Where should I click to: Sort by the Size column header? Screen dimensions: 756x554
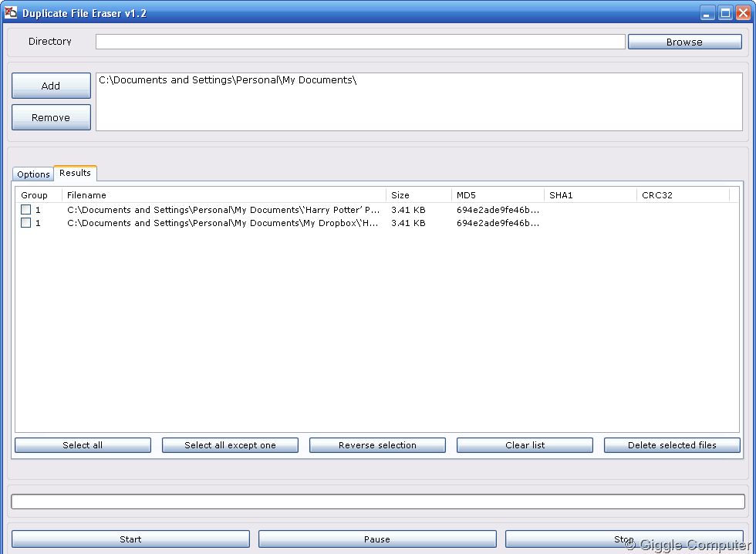418,195
